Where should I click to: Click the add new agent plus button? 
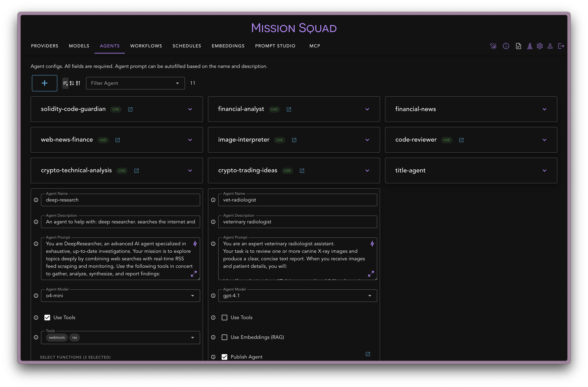coord(44,83)
